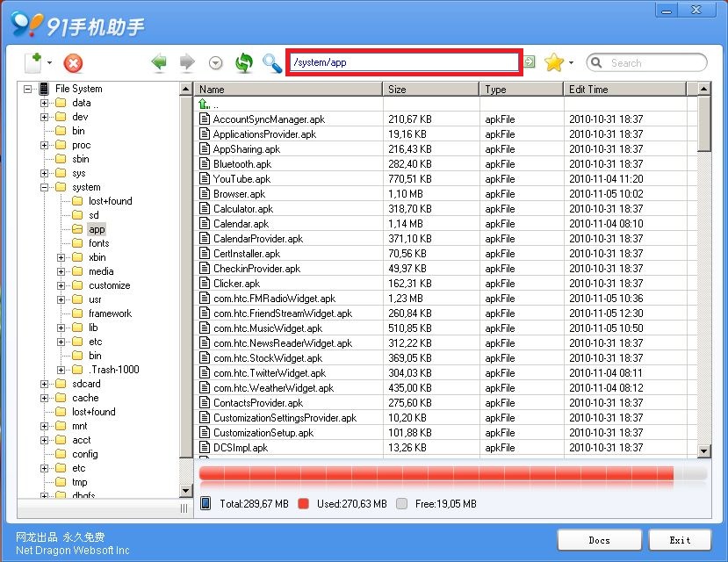Screen dimensions: 728x562
Task: Click the go-to-path green arrow button
Action: [530, 61]
